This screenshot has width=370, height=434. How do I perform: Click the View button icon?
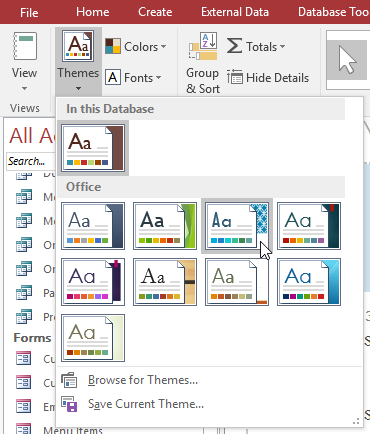pyautogui.click(x=25, y=46)
